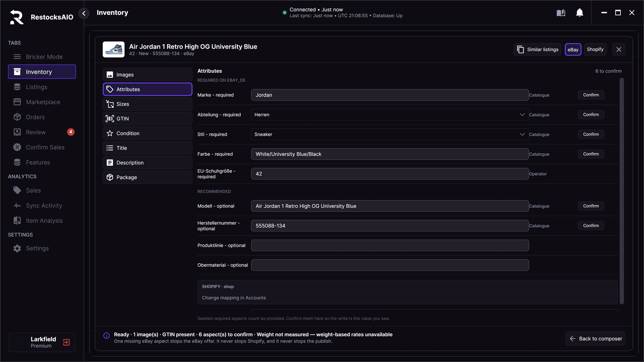Viewport: 644px width, 362px height.
Task: Confirm the Marke attribute
Action: (x=591, y=95)
